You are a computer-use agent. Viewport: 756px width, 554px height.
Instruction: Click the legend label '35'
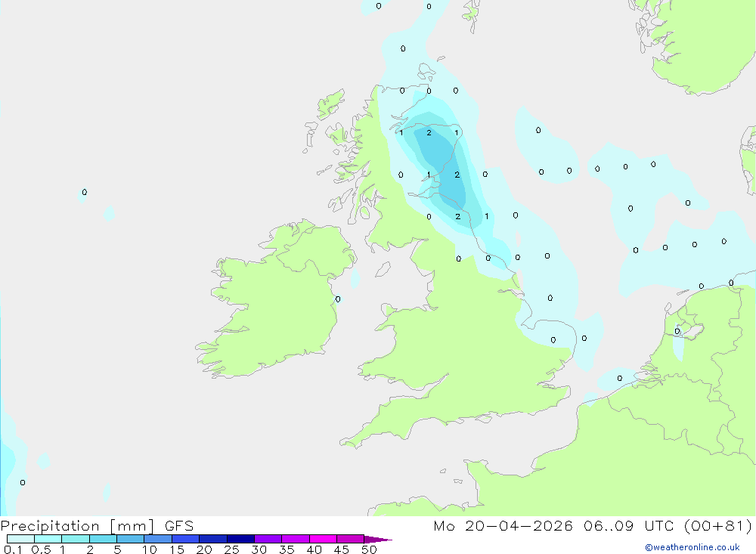287,549
